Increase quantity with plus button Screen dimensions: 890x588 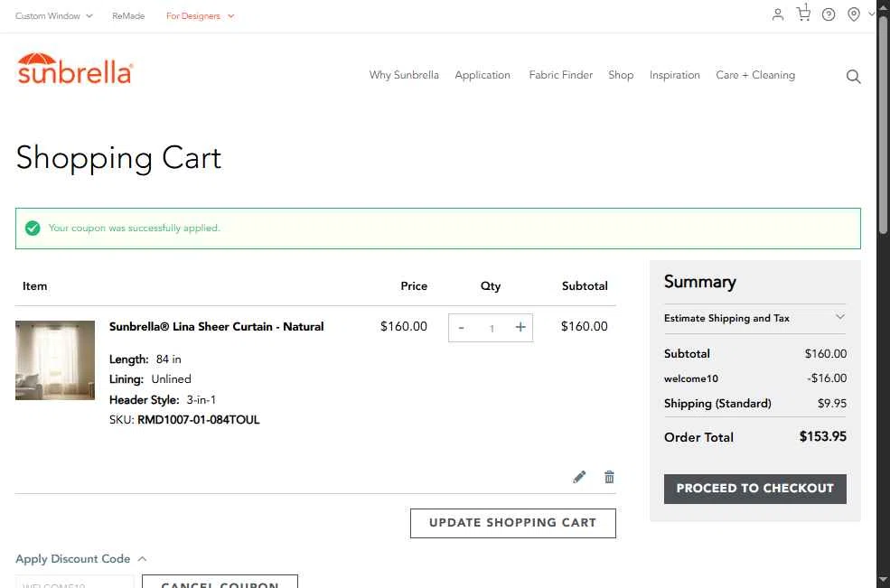520,328
